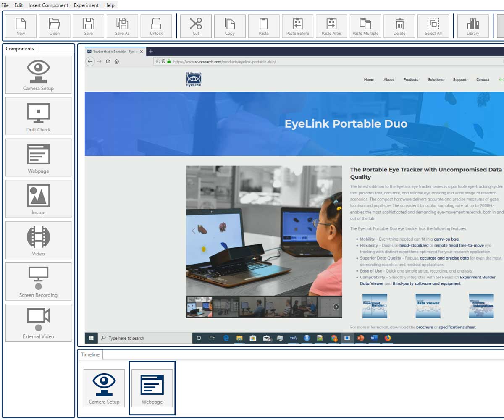Add External Video component

(38, 323)
